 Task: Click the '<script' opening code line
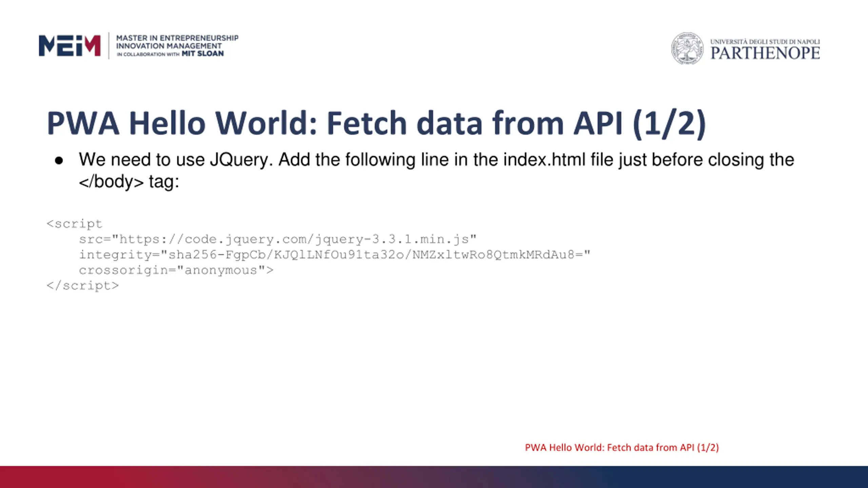click(74, 224)
